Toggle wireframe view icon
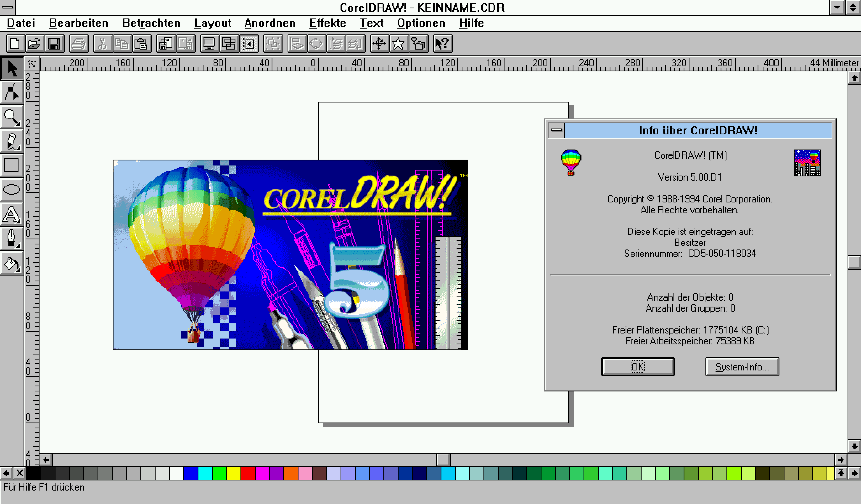861x504 pixels. 229,44
